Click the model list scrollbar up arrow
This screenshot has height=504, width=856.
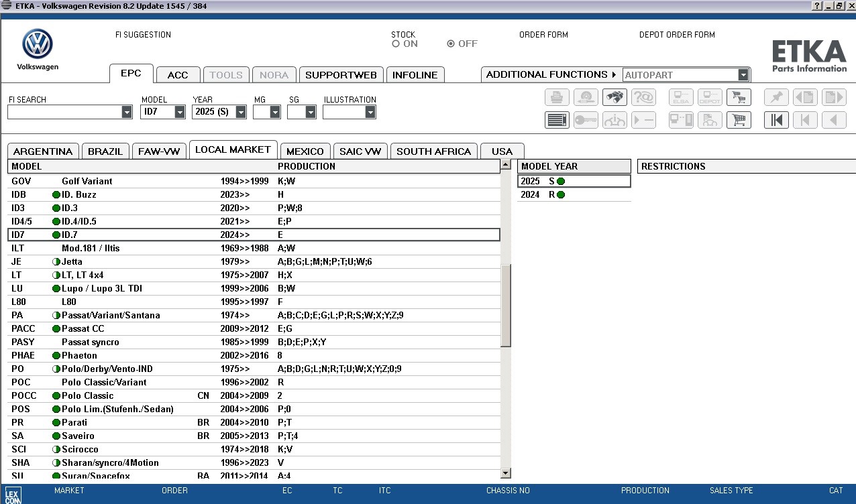506,166
